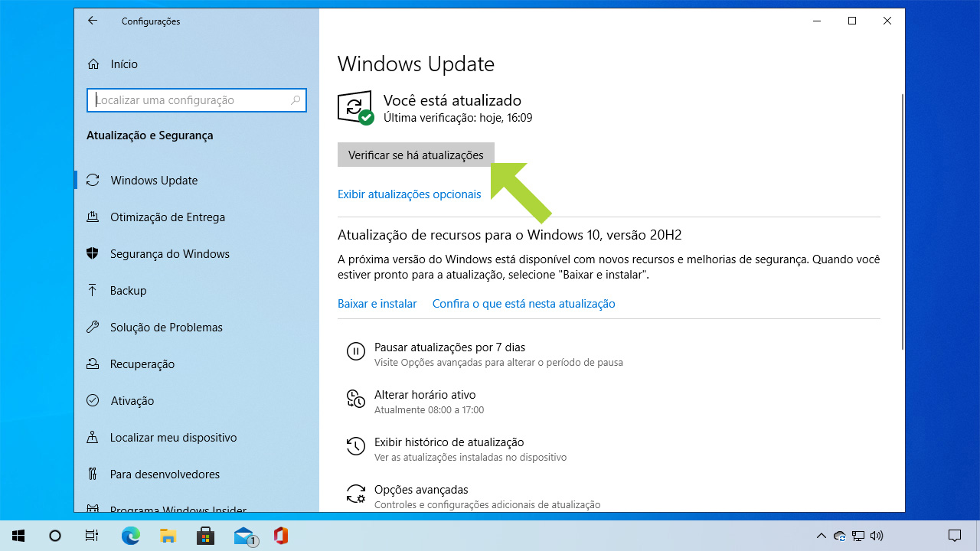Viewport: 980px width, 551px height.
Task: Click the search magnifier icon
Action: (296, 100)
